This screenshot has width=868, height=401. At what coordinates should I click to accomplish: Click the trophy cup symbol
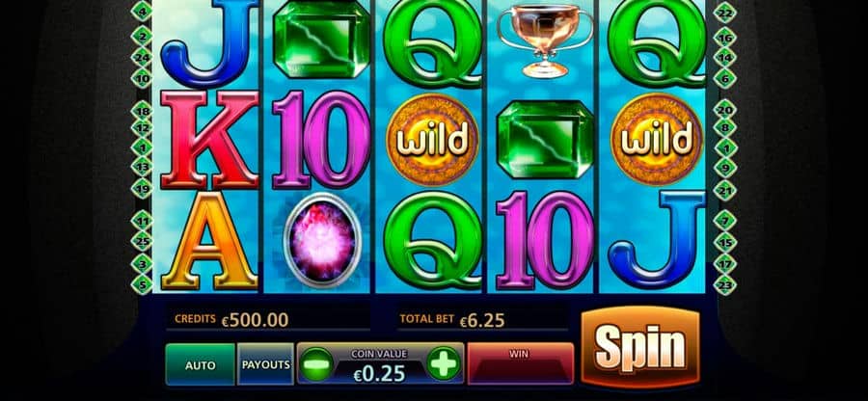coord(545,40)
